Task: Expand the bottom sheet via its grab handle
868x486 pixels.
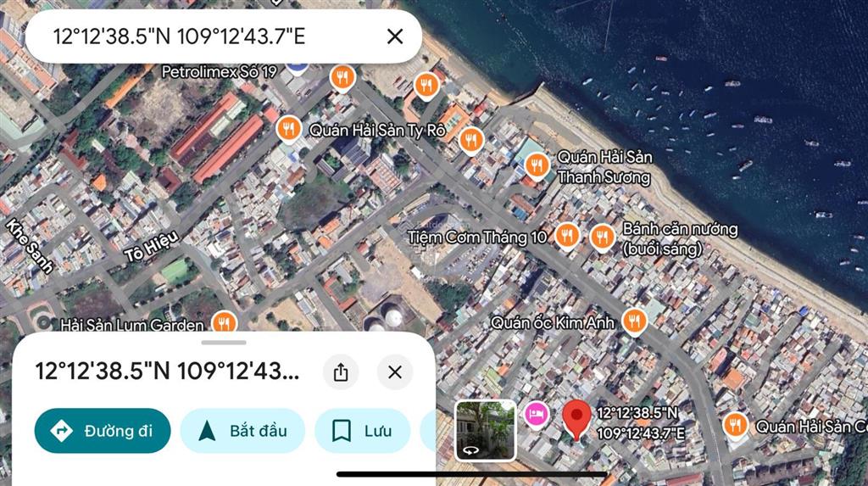Action: 224,343
